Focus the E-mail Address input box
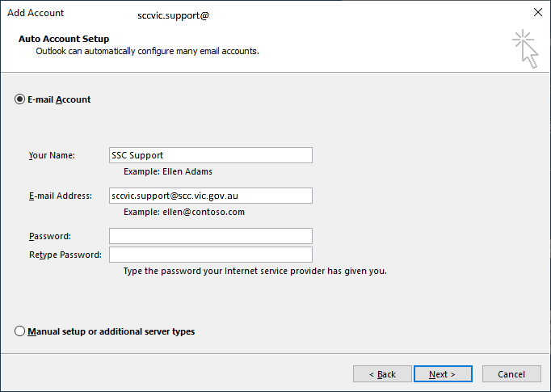551x392 pixels. (210, 196)
